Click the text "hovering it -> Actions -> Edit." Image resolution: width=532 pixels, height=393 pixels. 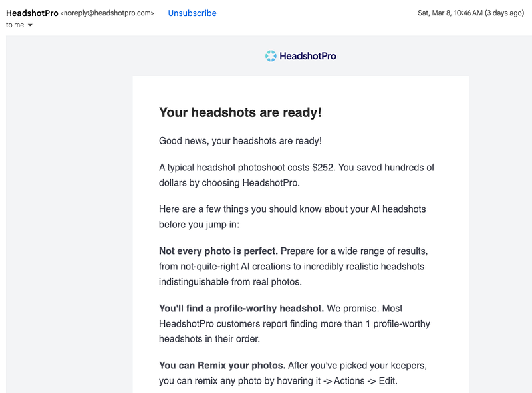tap(337, 381)
